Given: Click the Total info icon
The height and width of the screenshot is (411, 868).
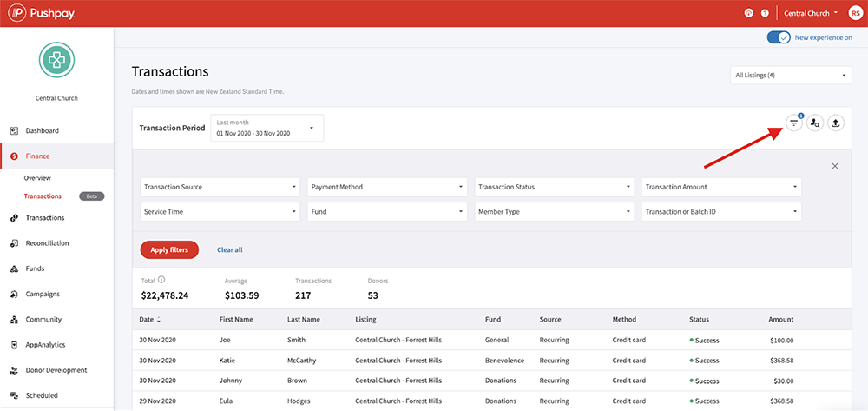Looking at the screenshot, I should coord(162,281).
